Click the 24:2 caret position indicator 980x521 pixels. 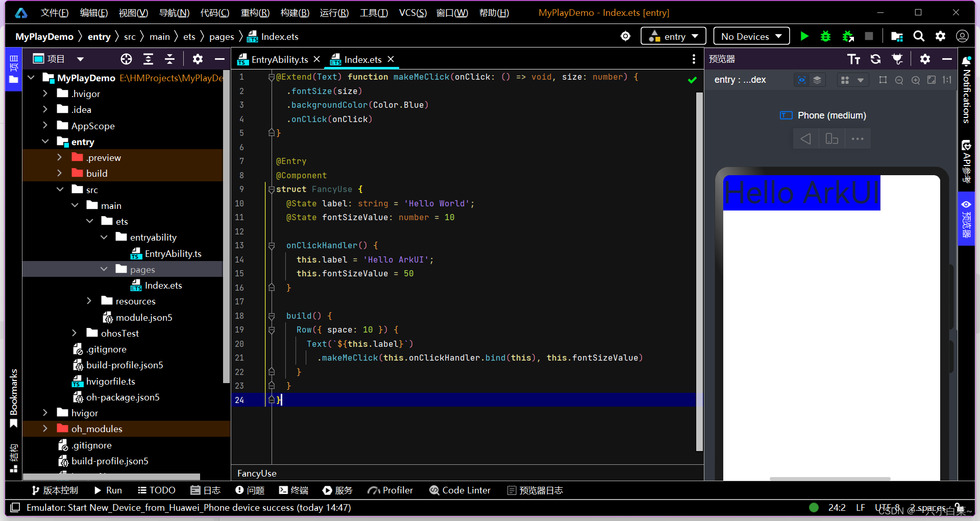[837, 508]
